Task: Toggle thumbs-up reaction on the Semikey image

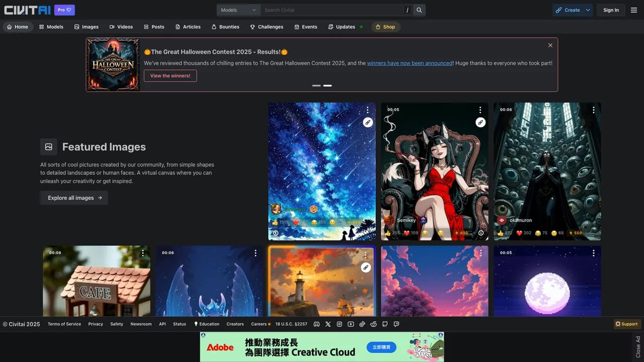Action: (x=392, y=233)
